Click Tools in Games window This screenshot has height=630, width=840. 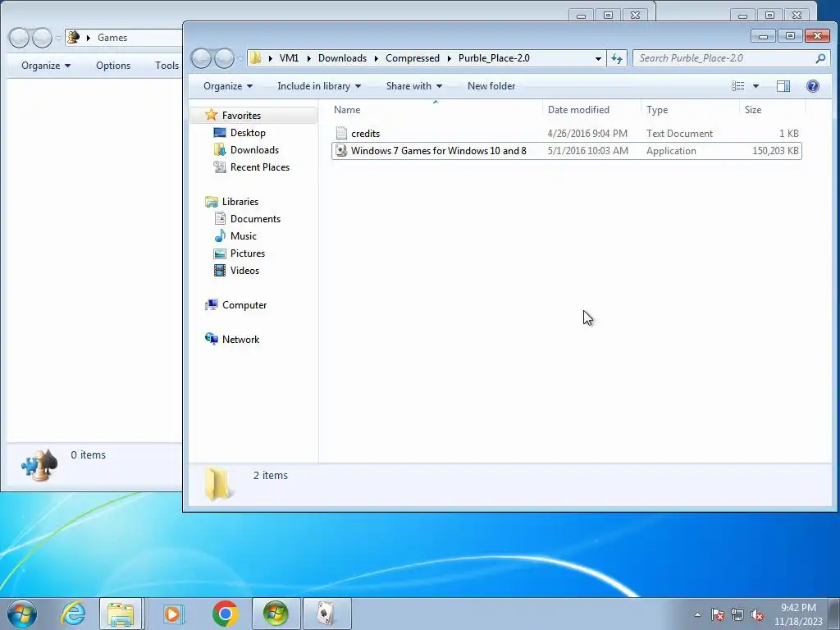pos(167,66)
